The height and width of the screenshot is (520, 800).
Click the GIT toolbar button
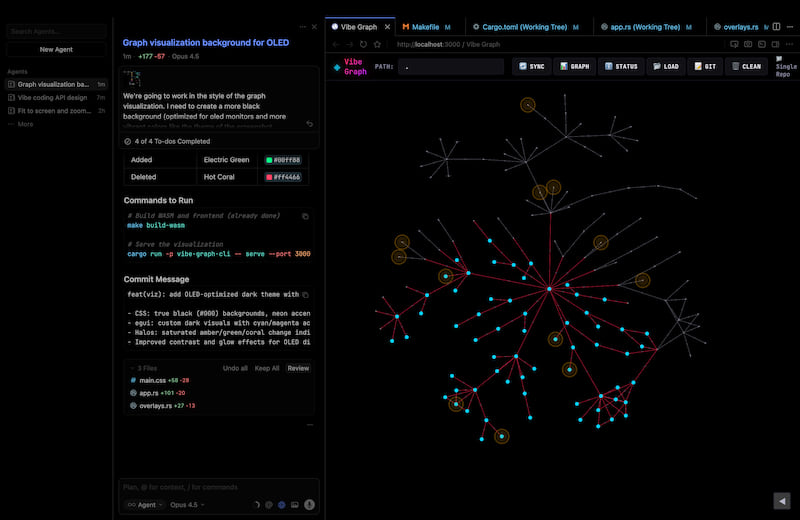pyautogui.click(x=704, y=66)
